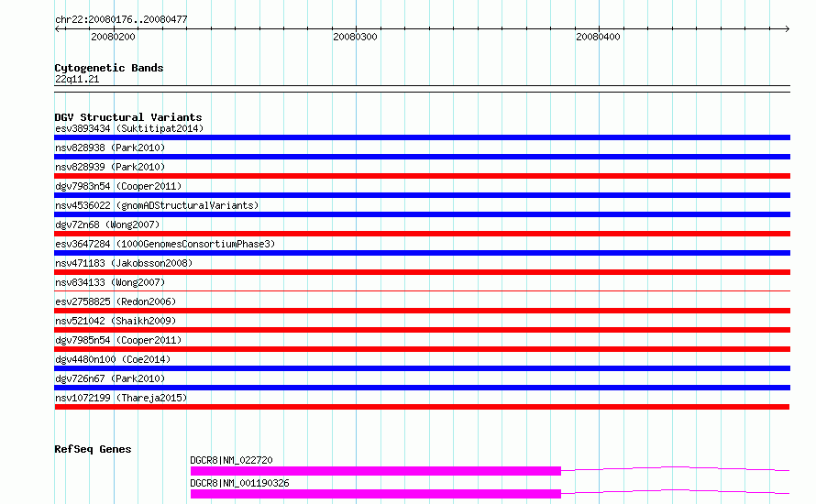Select the blue bar under dgv7983n54

click(x=422, y=195)
